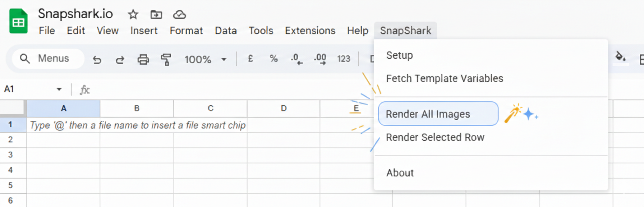Screen dimensions: 644x207
Task: Decrease decimal places
Action: coord(296,59)
